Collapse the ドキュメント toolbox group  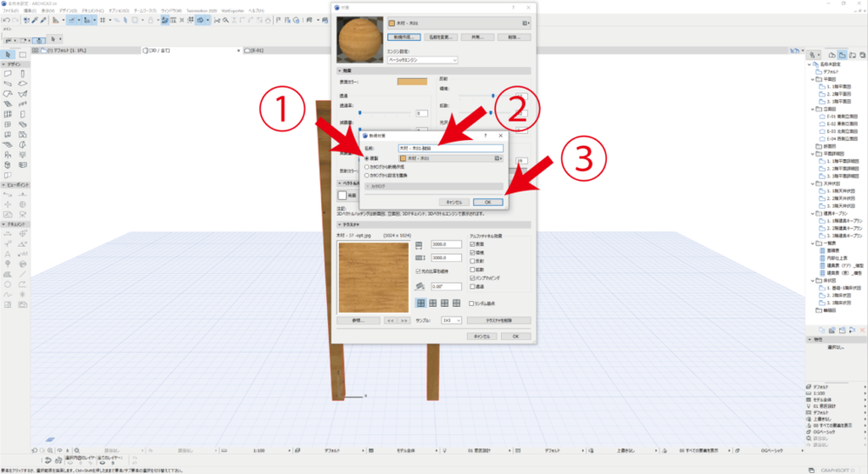(3, 224)
